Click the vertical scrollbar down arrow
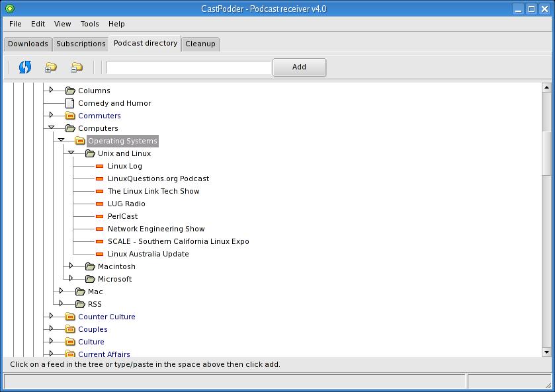This screenshot has height=392, width=555. point(546,352)
